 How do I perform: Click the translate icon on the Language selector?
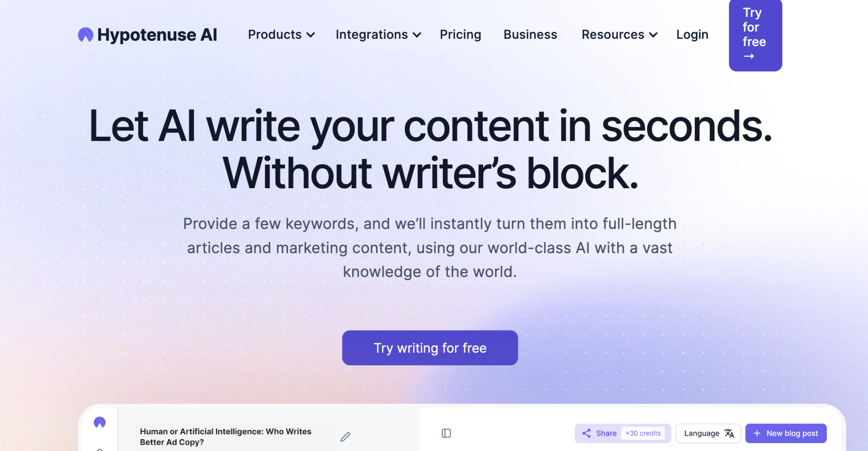click(x=729, y=433)
